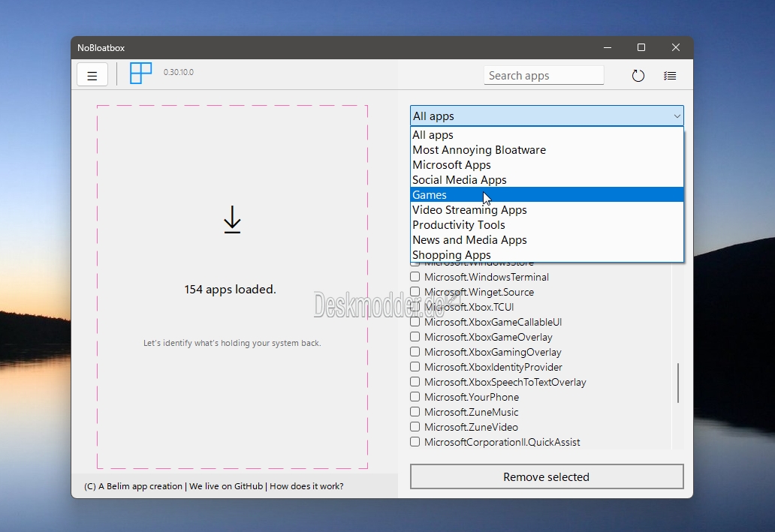Enable Microsoft.XboxGameCallableUI checkbox
The image size is (775, 532).
[x=415, y=322]
